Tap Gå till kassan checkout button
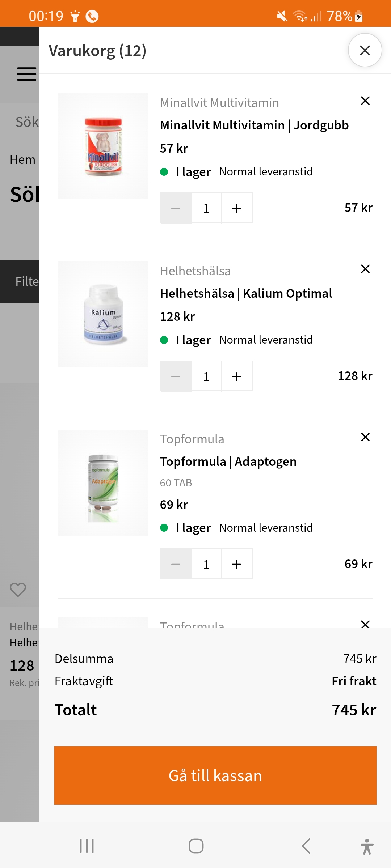Image resolution: width=391 pixels, height=868 pixels. point(215,775)
